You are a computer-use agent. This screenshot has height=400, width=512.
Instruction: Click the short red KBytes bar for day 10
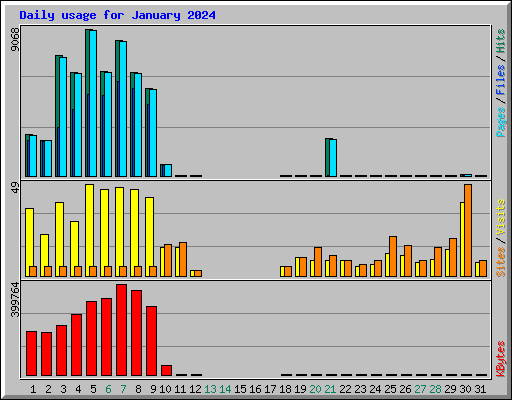[167, 370]
